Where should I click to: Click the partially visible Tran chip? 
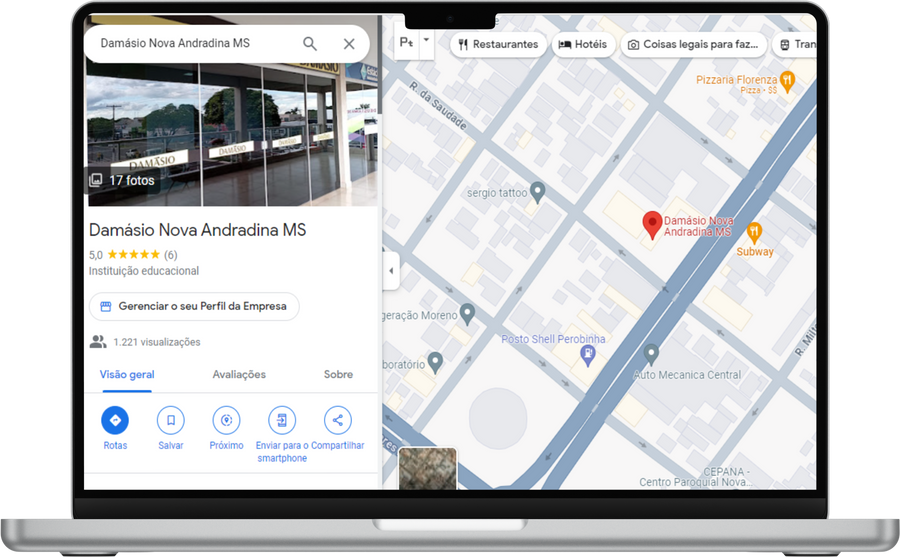click(x=795, y=44)
